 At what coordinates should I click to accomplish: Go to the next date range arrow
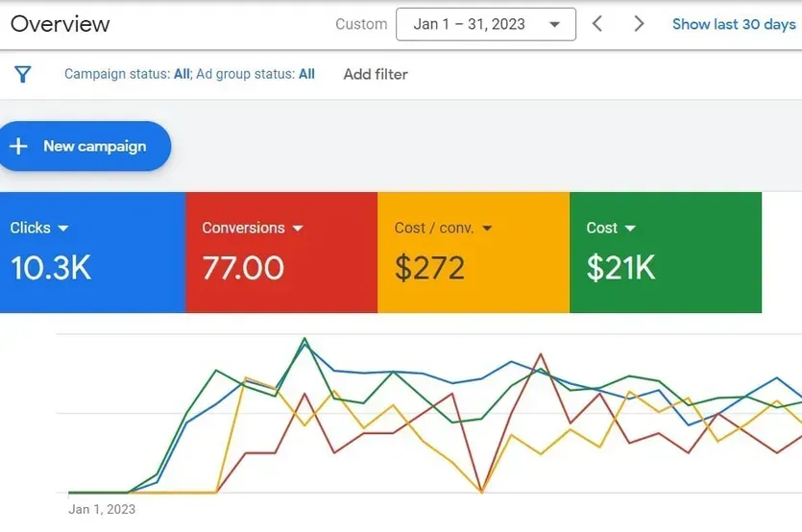pyautogui.click(x=639, y=24)
